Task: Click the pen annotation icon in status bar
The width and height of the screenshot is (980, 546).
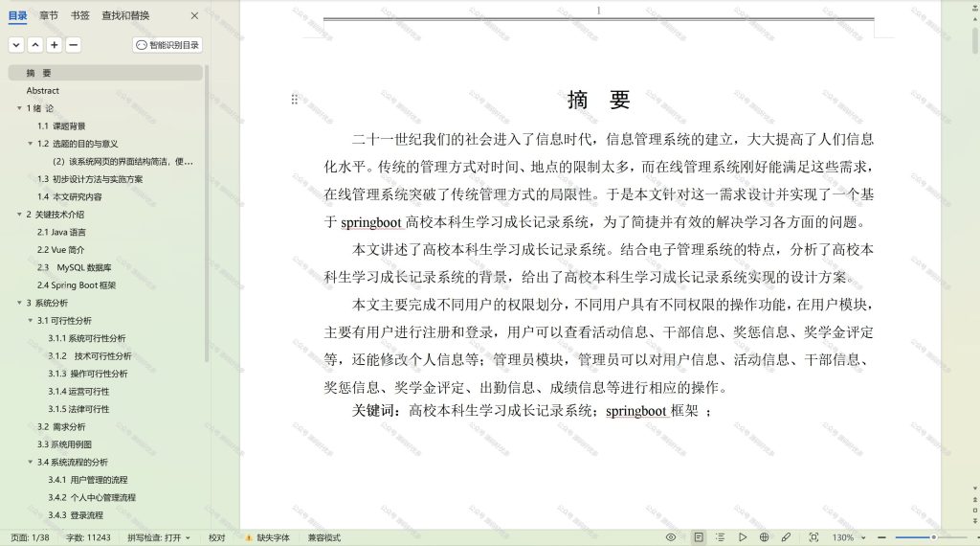Action: point(786,537)
